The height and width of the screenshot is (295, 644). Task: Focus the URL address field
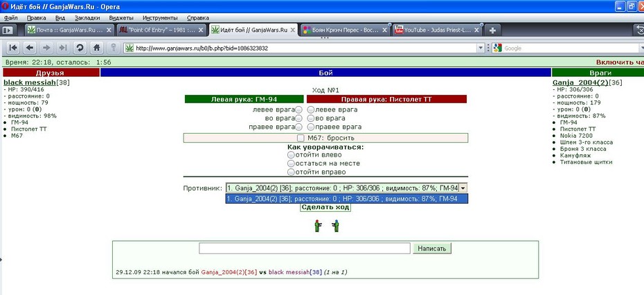[x=305, y=48]
